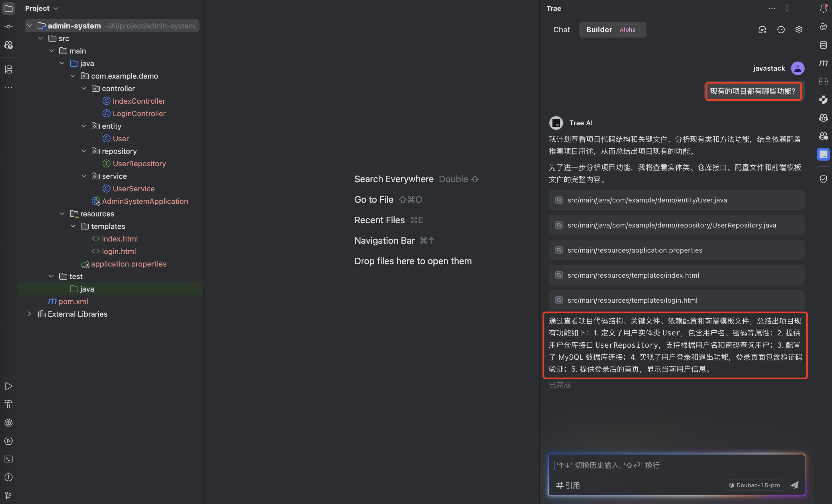Viewport: 832px width, 504px height.
Task: Open Structure tool window in sidebar
Action: coord(9,69)
